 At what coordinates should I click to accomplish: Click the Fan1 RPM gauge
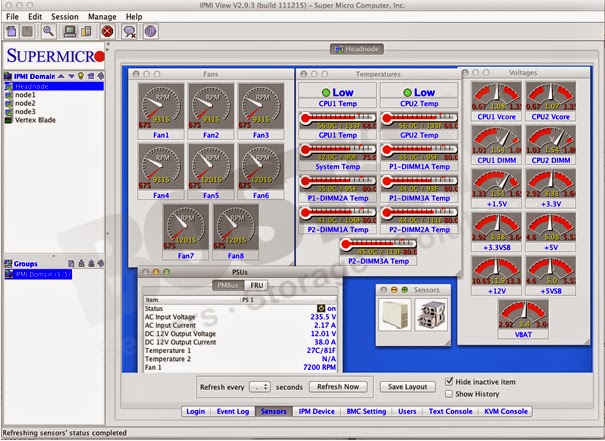click(161, 106)
